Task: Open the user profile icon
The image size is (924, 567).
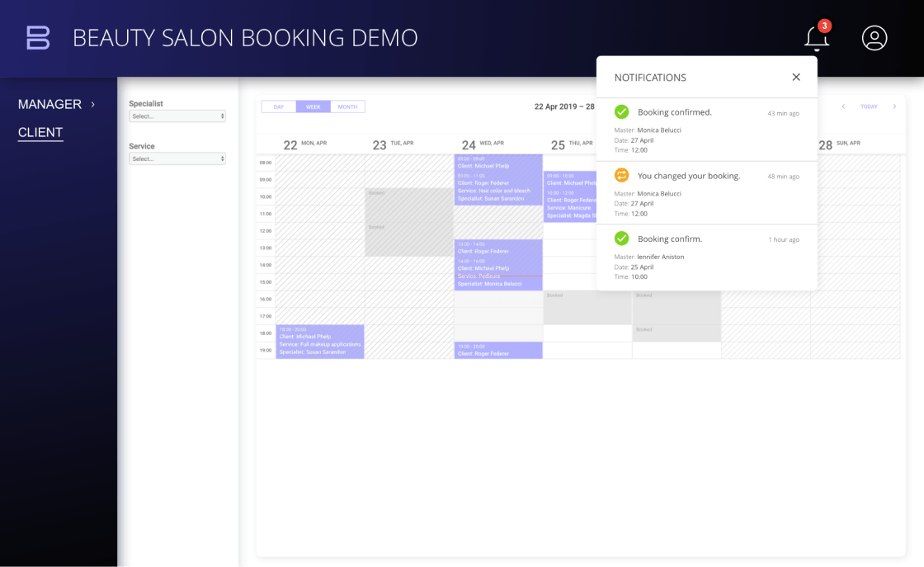Action: [874, 38]
